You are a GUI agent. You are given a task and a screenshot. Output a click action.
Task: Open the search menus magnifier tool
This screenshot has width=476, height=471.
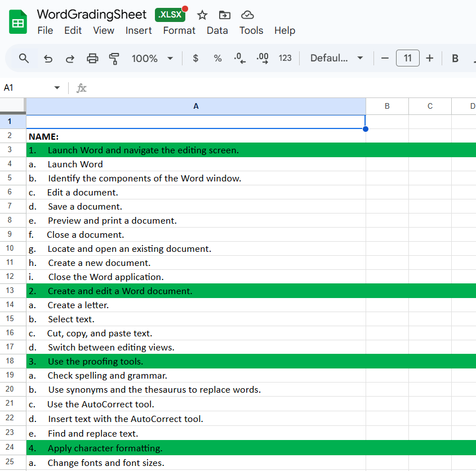coord(24,58)
